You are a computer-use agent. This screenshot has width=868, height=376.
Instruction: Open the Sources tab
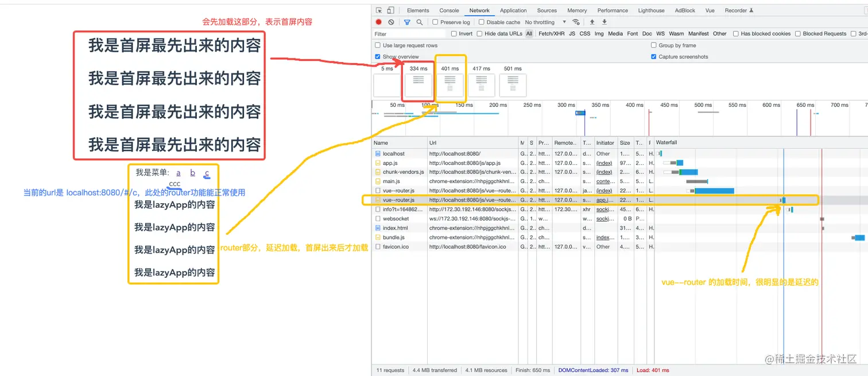pos(547,10)
